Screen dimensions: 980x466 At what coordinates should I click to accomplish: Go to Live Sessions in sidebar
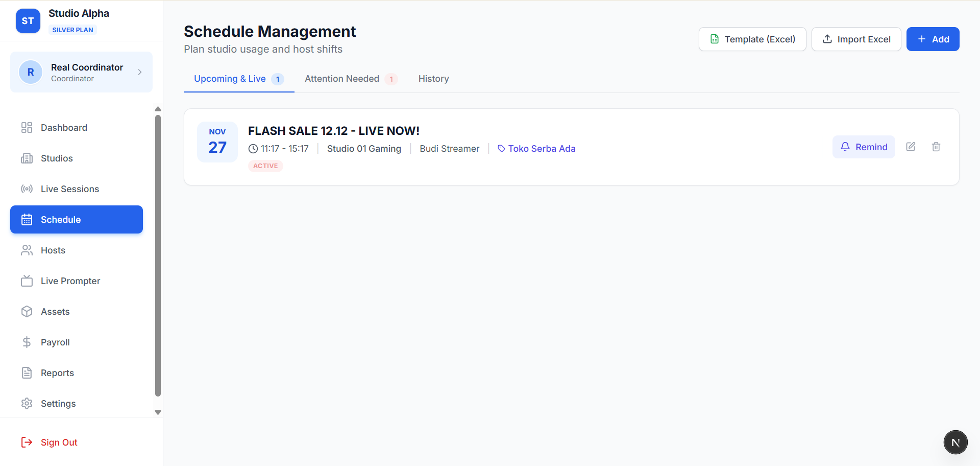pyautogui.click(x=69, y=189)
